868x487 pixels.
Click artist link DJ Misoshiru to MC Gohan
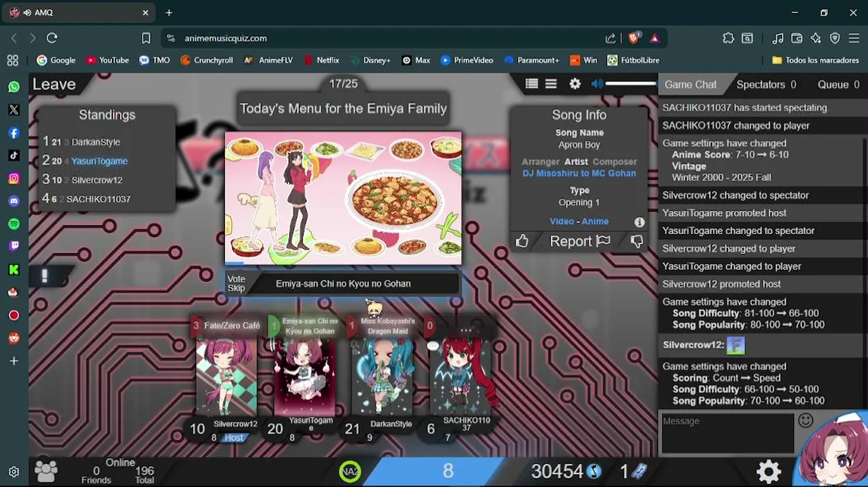(x=579, y=173)
